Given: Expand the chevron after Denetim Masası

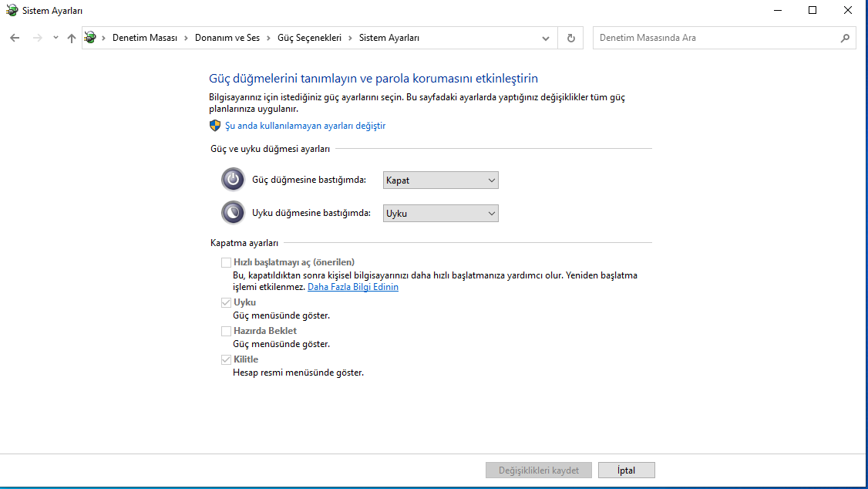Looking at the screenshot, I should point(186,38).
